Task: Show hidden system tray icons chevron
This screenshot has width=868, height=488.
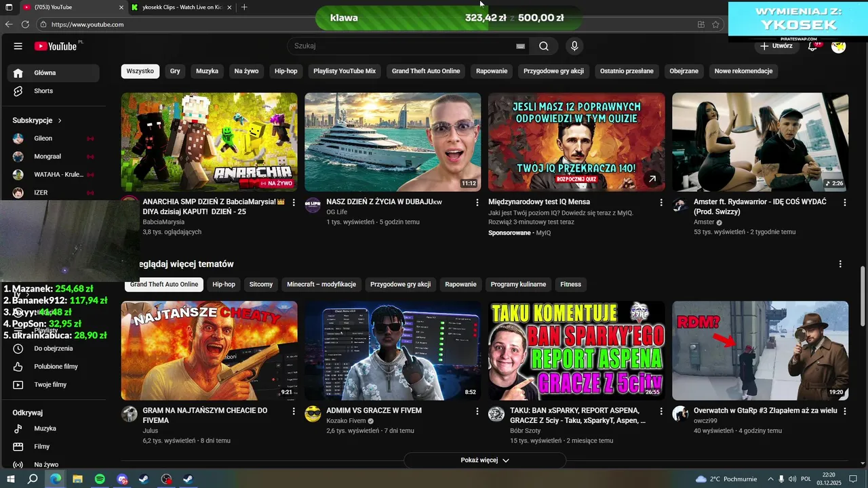Action: tap(770, 479)
